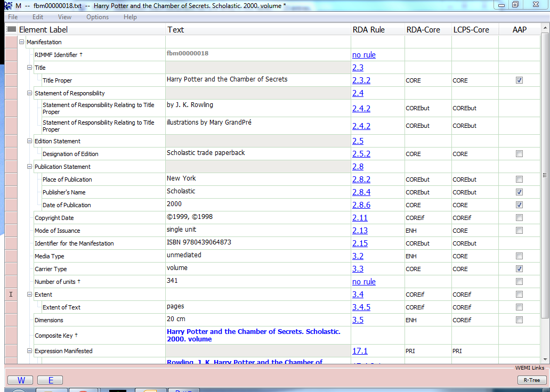The height and width of the screenshot is (392, 550).
Task: Click the W WEMI link button
Action: coord(20,380)
